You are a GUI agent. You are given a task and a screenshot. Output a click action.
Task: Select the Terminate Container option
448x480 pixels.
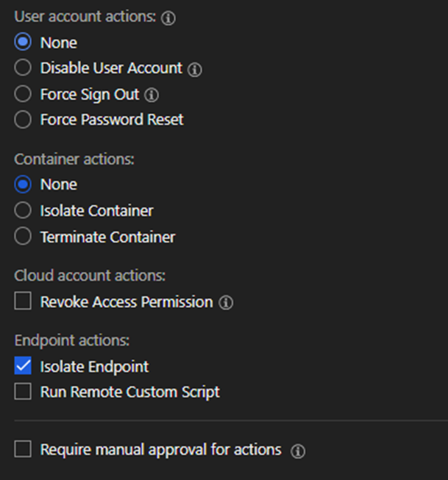[x=23, y=237]
